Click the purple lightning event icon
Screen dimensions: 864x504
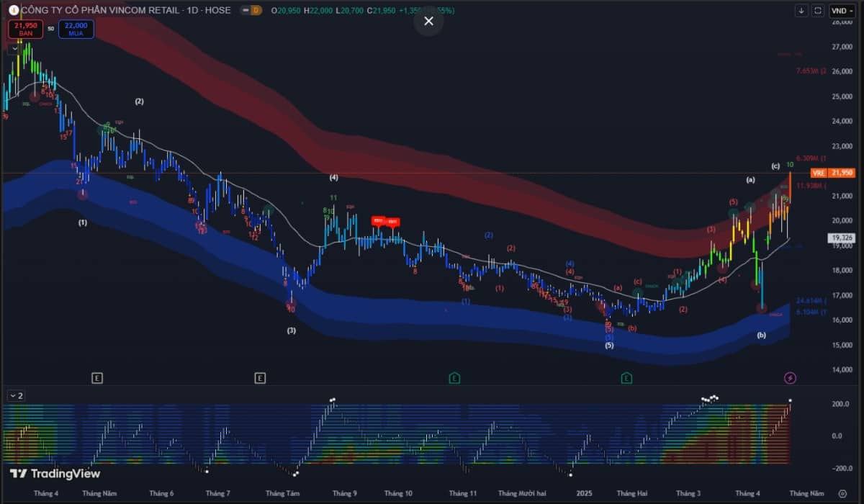[790, 377]
